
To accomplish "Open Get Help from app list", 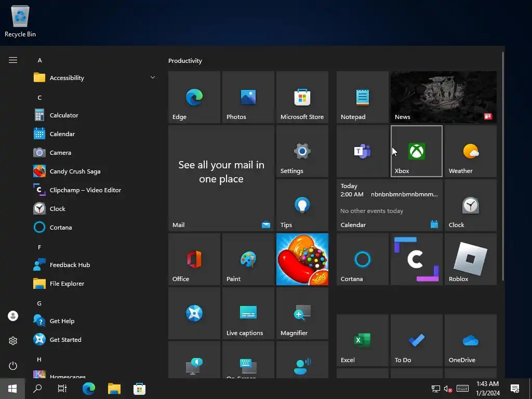I will coord(95,321).
